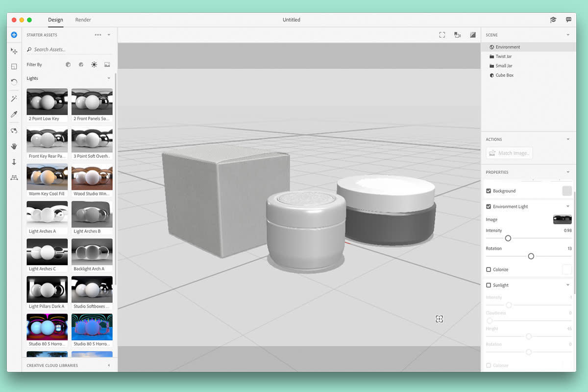Apply the Light Arches B preset
The width and height of the screenshot is (588, 392).
92,218
